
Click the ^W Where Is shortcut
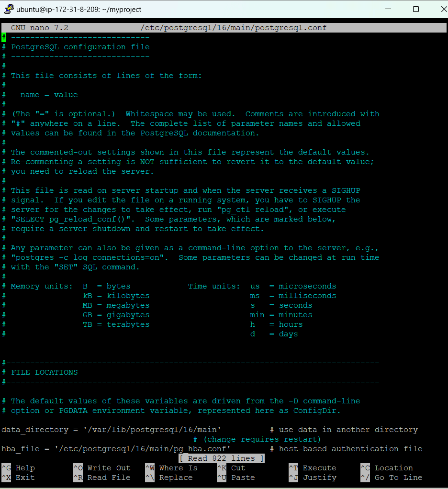click(x=171, y=468)
